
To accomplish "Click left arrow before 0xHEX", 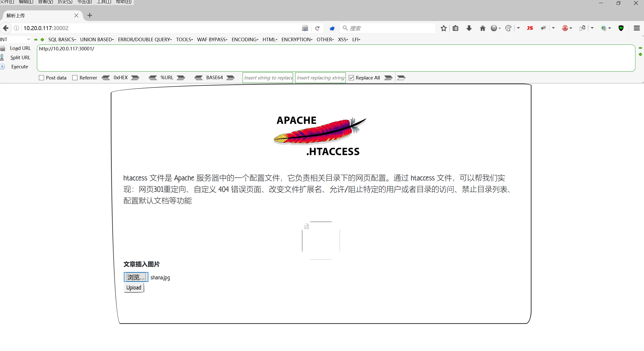I will coord(106,78).
